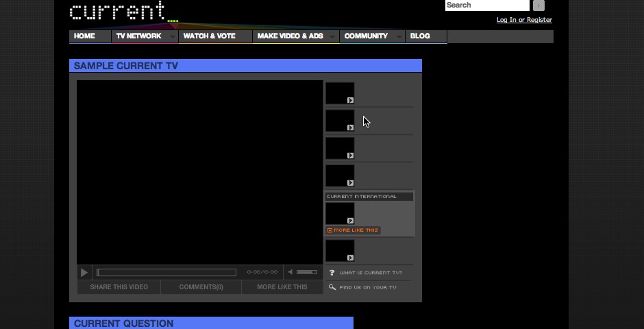Screen dimensions: 644x329
Task: Expand the Make Video & Ads dropdown arrow
Action: pos(332,36)
